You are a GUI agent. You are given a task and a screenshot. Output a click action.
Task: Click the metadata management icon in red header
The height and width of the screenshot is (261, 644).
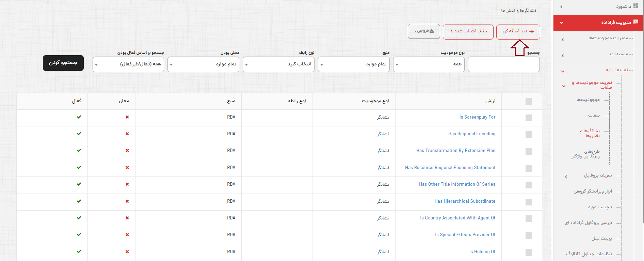(635, 22)
